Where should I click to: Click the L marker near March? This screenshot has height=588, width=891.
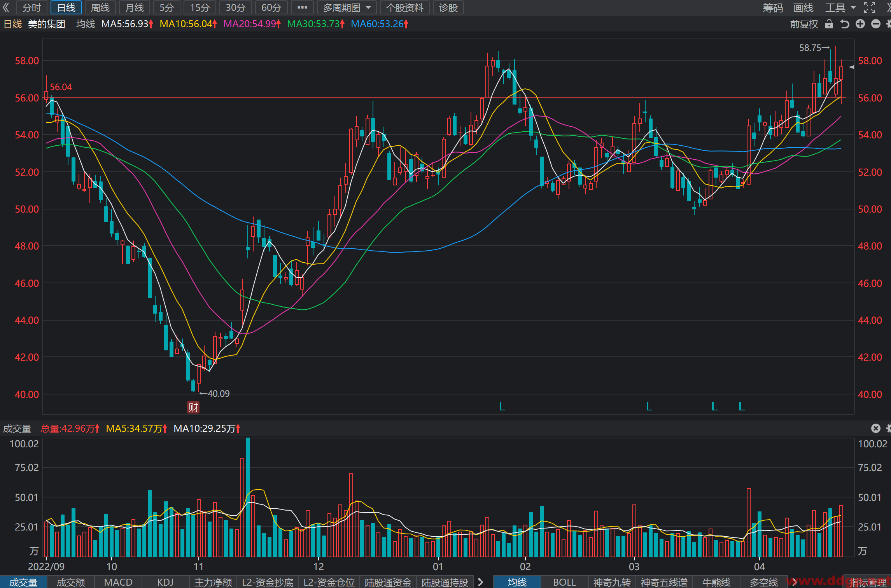pos(649,407)
